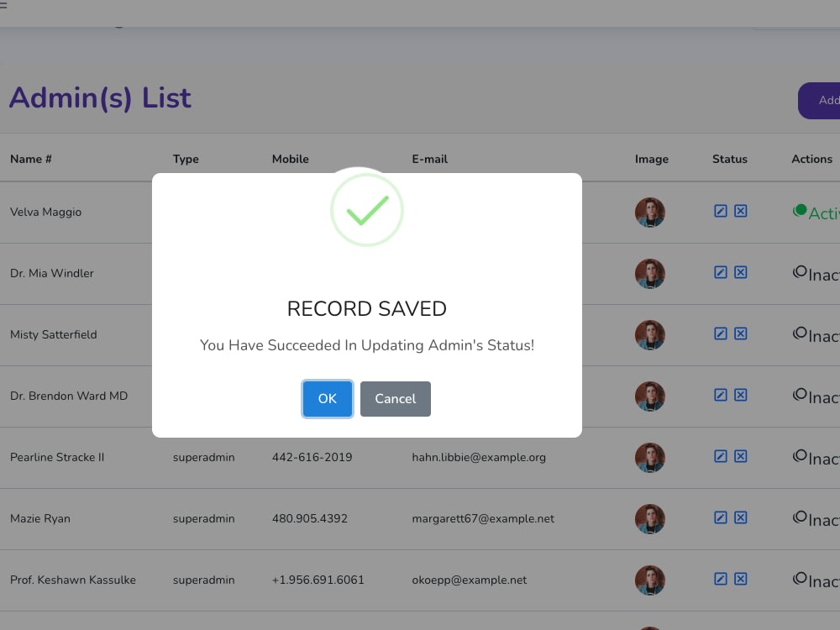Click email hahn.libbie@example.org
This screenshot has height=630, width=840.
[479, 458]
